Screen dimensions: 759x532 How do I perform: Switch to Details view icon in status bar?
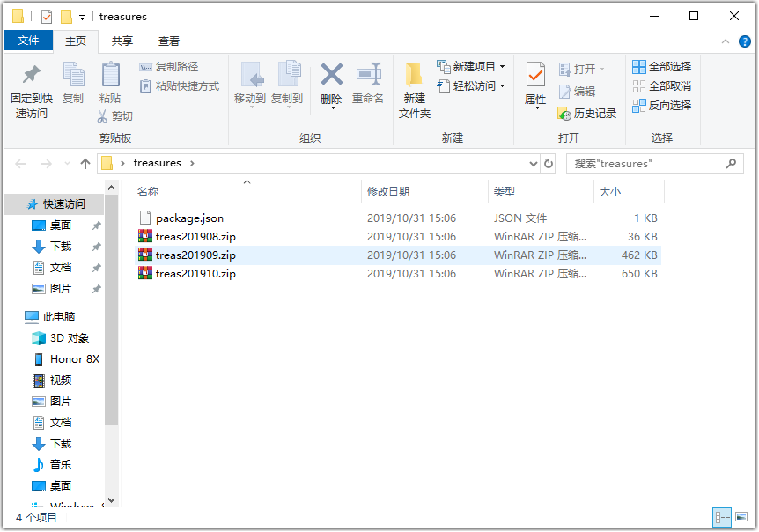[722, 518]
